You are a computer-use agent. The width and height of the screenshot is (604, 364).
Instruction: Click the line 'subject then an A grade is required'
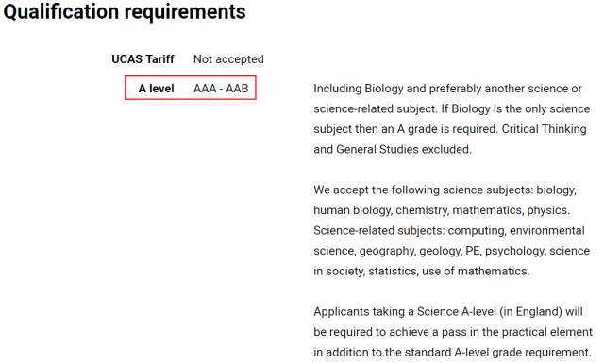pyautogui.click(x=405, y=129)
